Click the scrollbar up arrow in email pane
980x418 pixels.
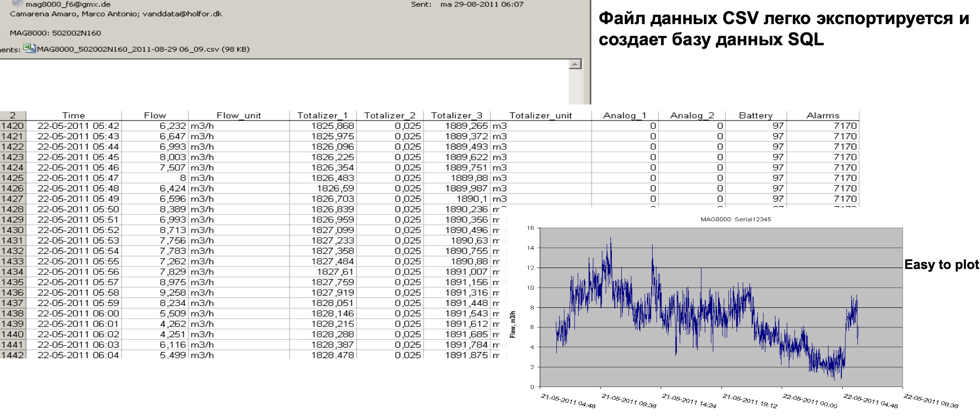pos(575,64)
